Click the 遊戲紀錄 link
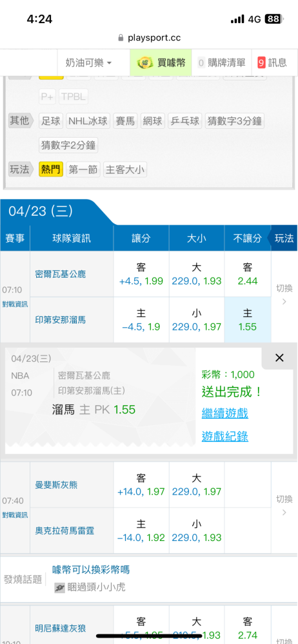The image size is (298, 644). 224,436
